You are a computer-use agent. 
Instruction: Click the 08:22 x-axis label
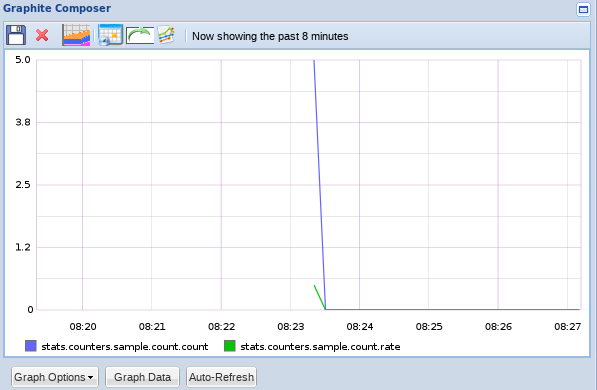click(221, 326)
